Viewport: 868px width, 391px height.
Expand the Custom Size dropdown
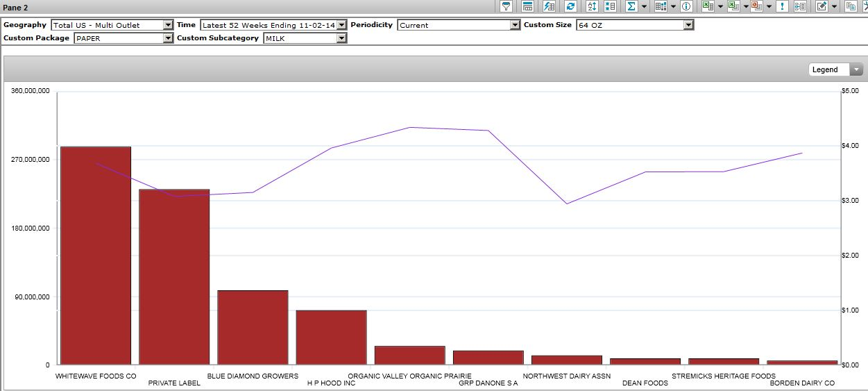pos(688,25)
